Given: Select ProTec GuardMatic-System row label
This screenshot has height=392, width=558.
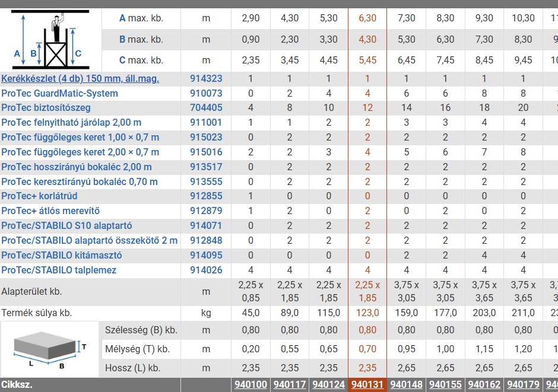Looking at the screenshot, I should click(x=59, y=94).
